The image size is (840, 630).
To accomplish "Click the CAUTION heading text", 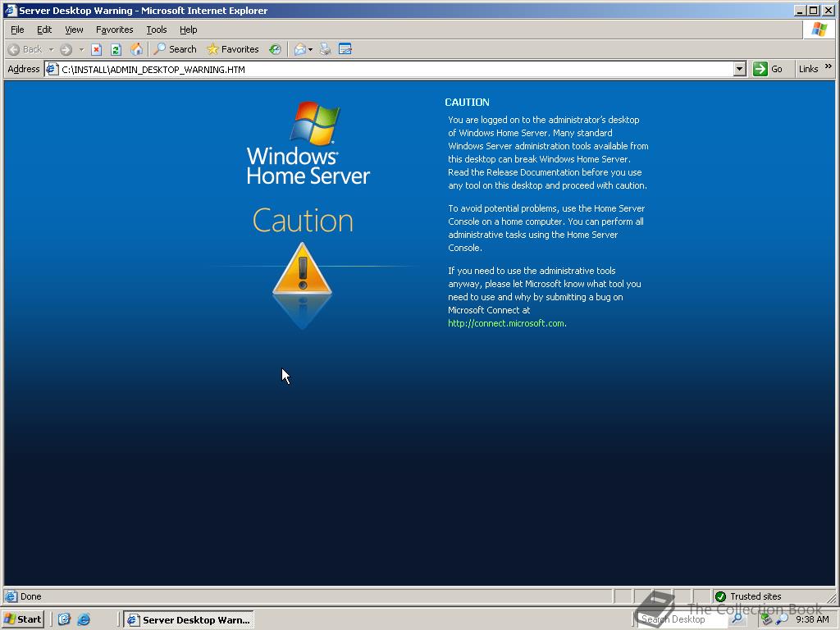I will pyautogui.click(x=467, y=102).
